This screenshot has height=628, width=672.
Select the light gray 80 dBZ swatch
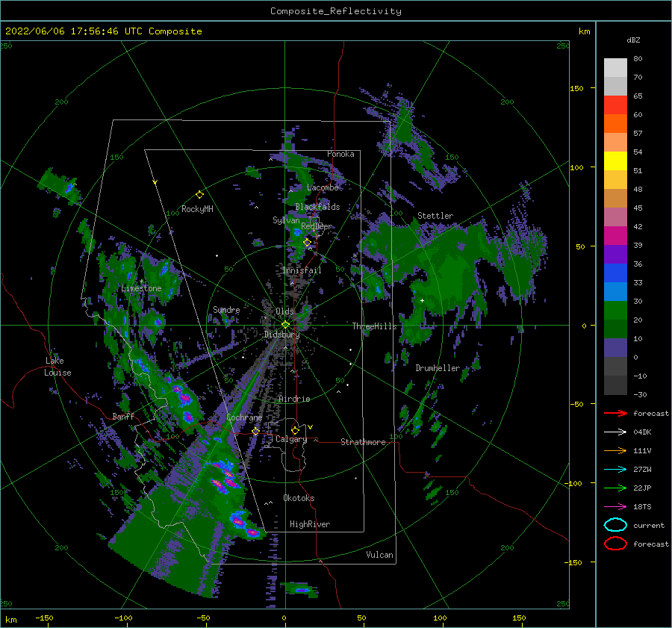pyautogui.click(x=615, y=68)
